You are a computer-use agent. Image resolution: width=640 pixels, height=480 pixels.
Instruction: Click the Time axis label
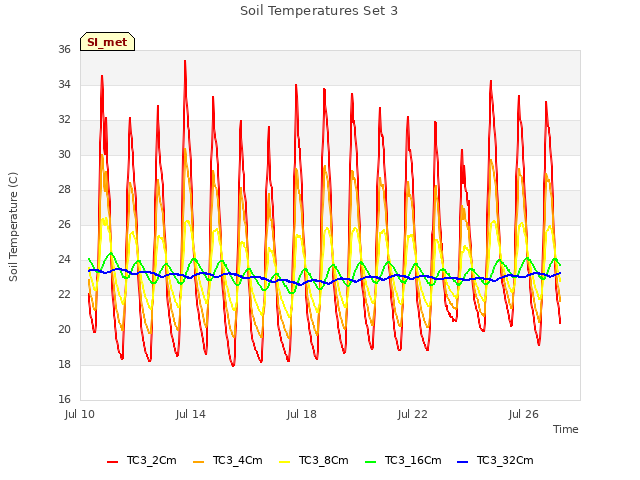(x=566, y=429)
